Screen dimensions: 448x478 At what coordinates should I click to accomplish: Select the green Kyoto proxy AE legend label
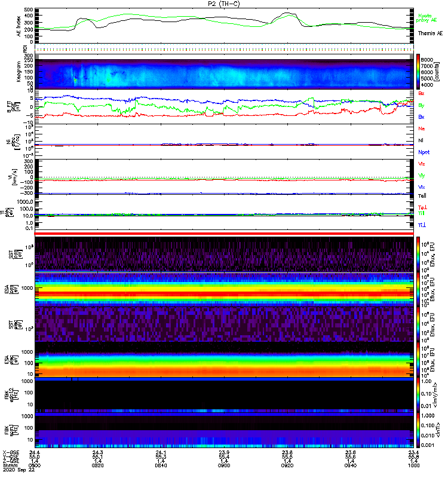point(426,18)
